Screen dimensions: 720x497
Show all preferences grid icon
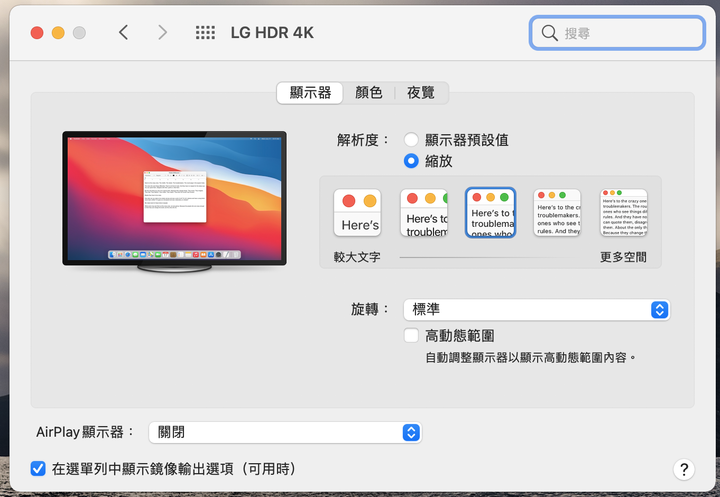205,33
